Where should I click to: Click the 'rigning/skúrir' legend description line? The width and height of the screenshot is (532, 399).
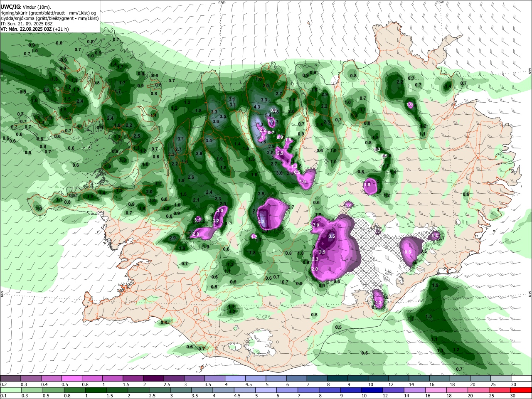49,12
